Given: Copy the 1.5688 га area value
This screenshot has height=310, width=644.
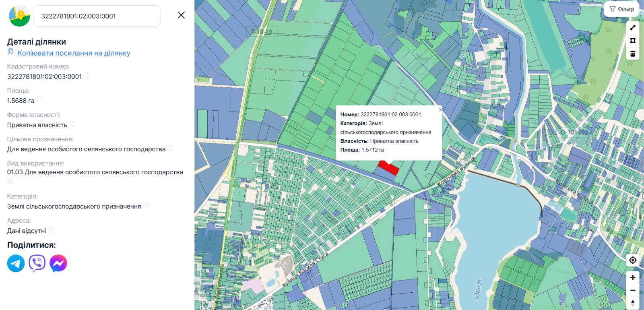Looking at the screenshot, I should pos(39,100).
